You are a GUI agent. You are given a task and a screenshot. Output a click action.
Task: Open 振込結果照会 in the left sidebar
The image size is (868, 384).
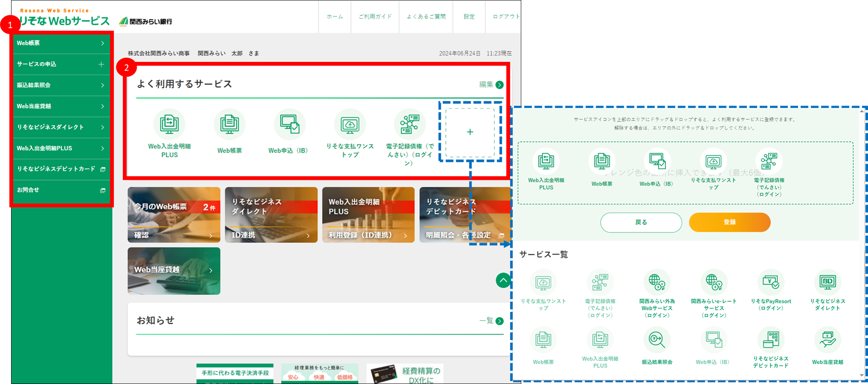tap(61, 85)
